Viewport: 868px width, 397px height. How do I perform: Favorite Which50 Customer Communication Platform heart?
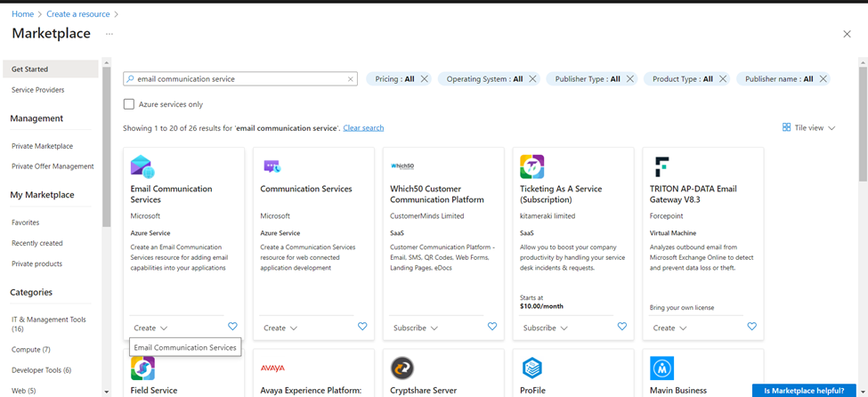[x=492, y=327]
